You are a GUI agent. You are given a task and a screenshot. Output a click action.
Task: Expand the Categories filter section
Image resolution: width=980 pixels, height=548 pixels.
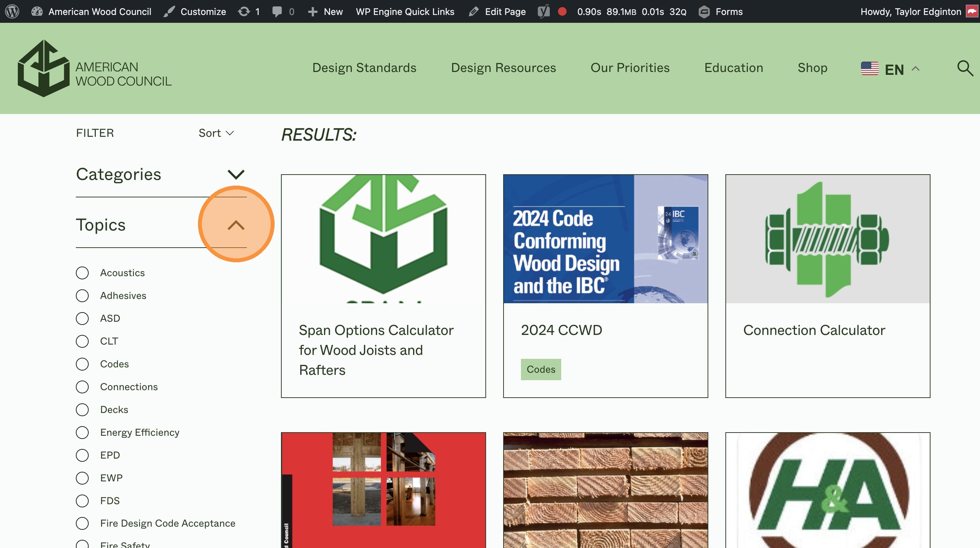coord(236,175)
